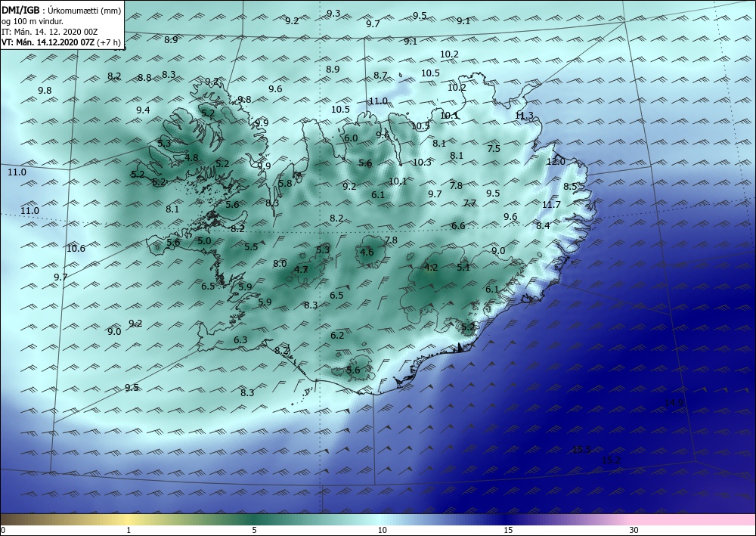The image size is (756, 536).
Task: Click the 4.8 value on the map
Action: click(191, 157)
